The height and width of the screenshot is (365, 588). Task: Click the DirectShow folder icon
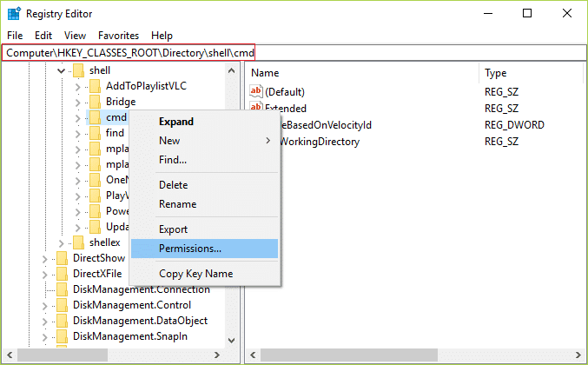pos(62,258)
